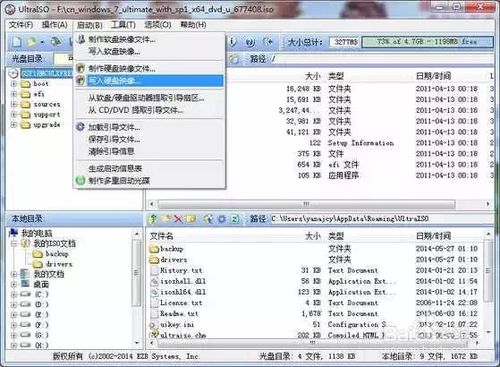Expand the 桌面 tree node
Viewport: 500px width, 367px height.
point(14,285)
